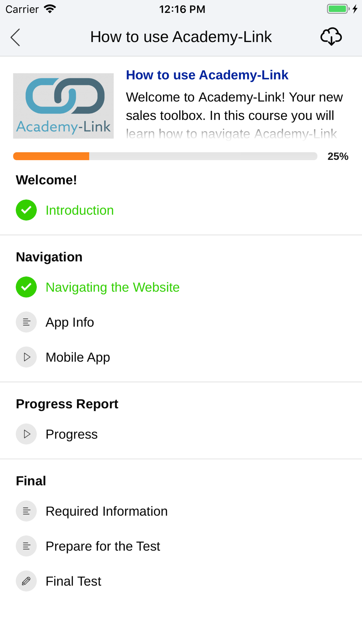The height and width of the screenshot is (644, 362).
Task: Tap the back arrow in the header
Action: (x=15, y=37)
